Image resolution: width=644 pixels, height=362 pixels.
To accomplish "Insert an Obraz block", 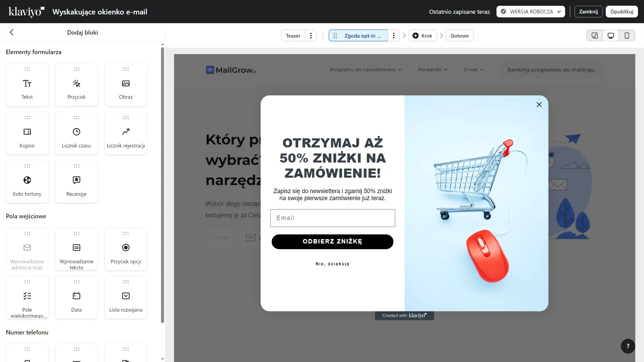I will (x=126, y=85).
